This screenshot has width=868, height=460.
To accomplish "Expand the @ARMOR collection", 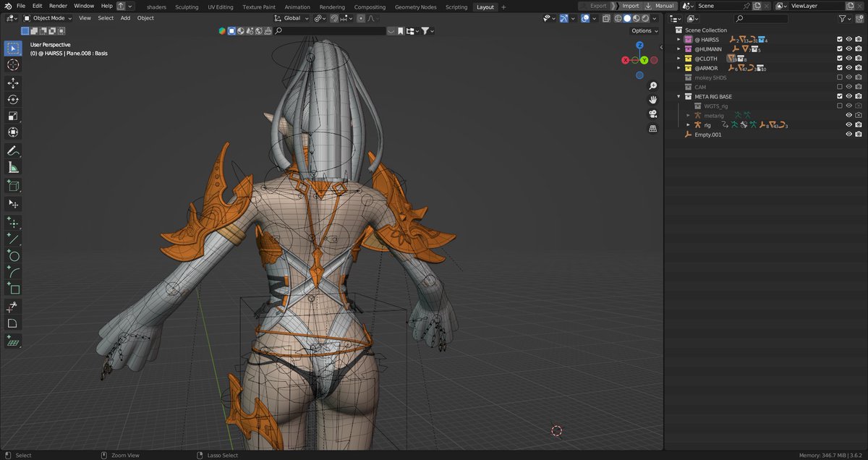I will (x=678, y=68).
